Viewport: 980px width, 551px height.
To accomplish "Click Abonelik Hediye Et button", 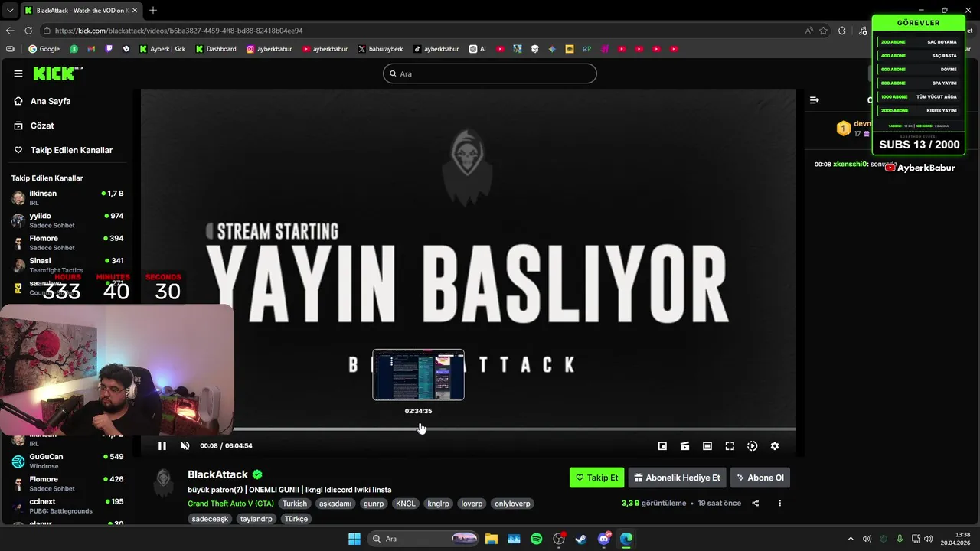I will pos(678,478).
